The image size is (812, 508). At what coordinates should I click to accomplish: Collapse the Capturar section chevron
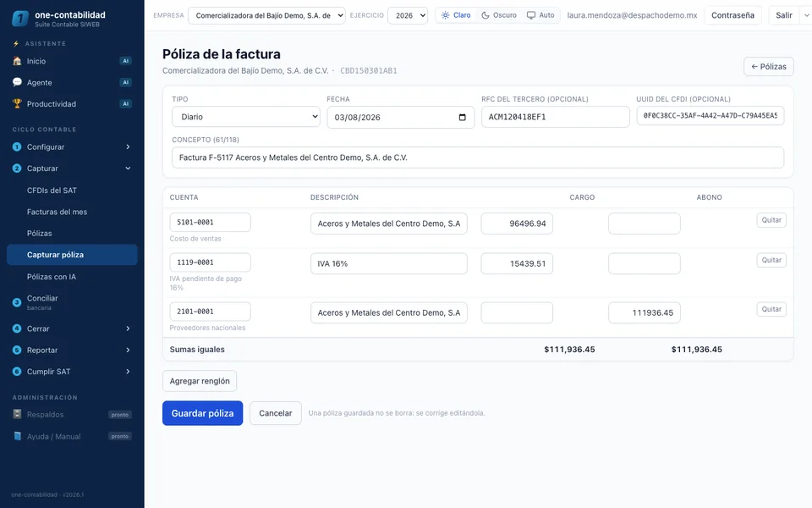click(128, 168)
